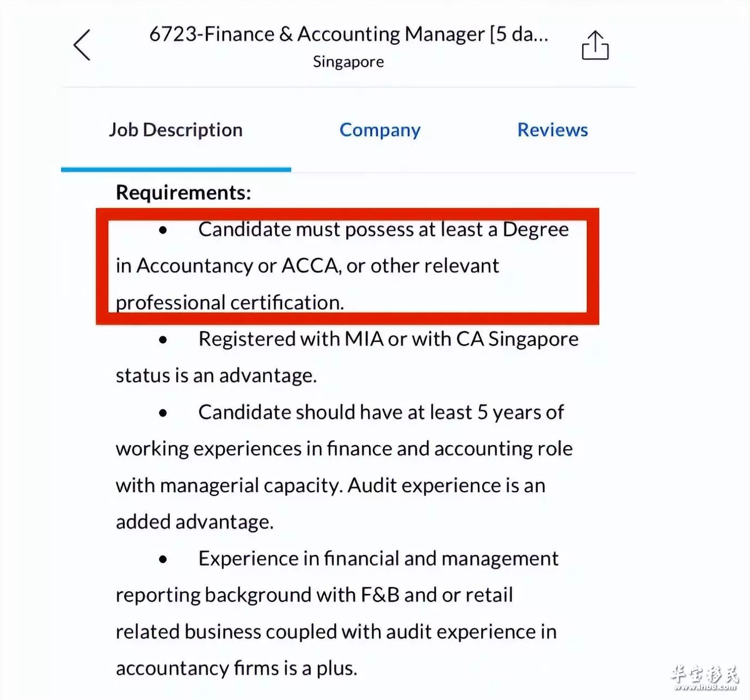
Task: Switch to the Company tab
Action: point(380,130)
